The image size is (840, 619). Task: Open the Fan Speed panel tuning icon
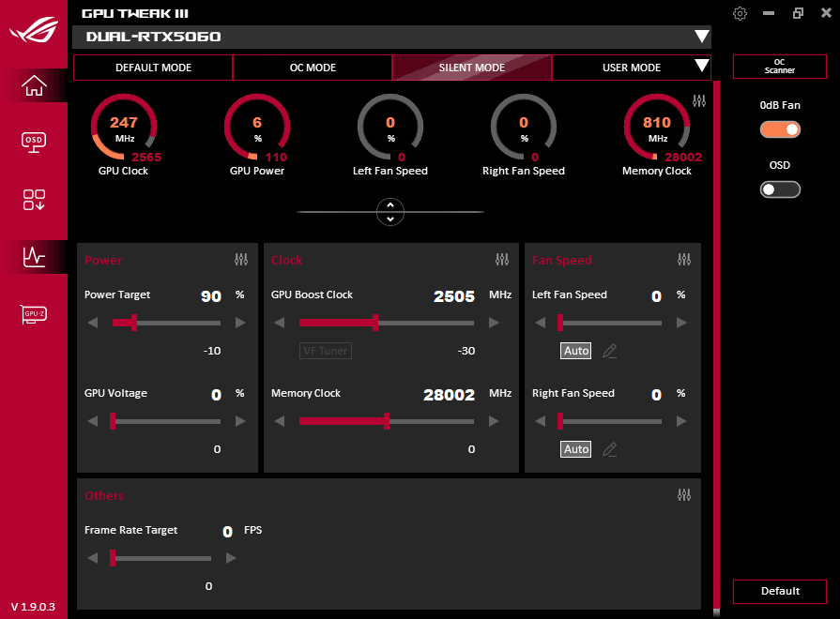coord(684,259)
